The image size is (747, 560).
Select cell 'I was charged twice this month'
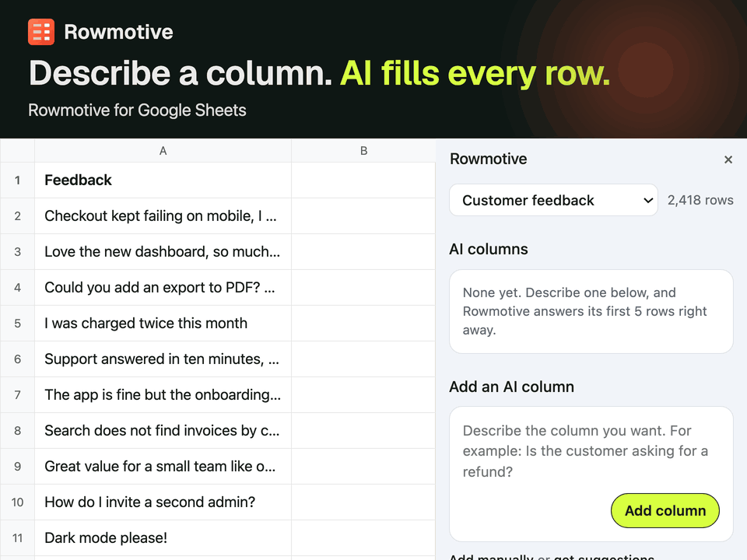(x=163, y=323)
